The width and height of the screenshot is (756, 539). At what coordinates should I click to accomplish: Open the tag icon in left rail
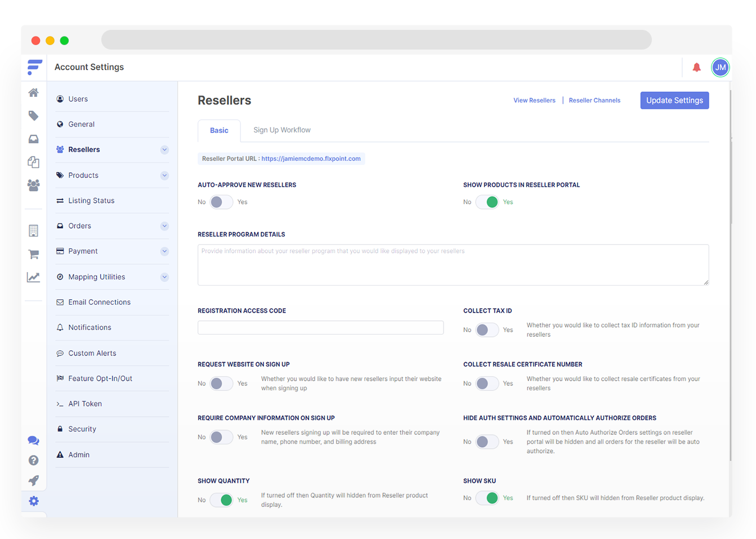coord(34,116)
